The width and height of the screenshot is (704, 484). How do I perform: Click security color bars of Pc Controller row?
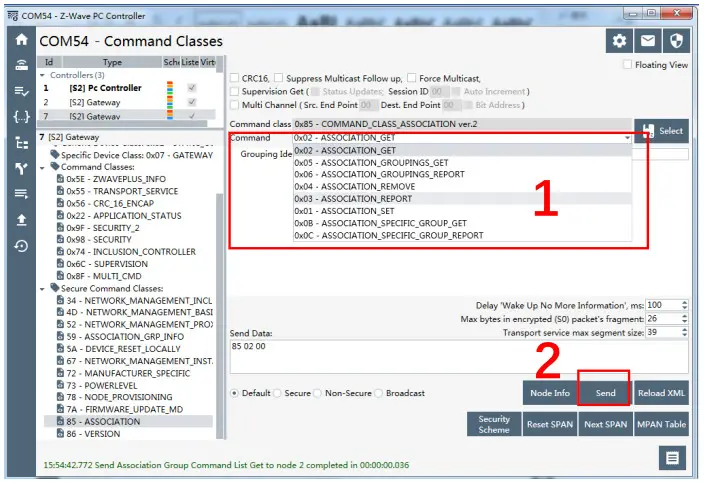(x=170, y=88)
